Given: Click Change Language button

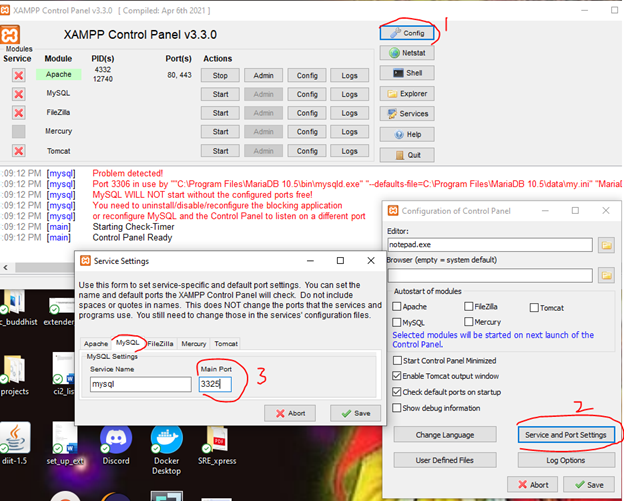Looking at the screenshot, I should coord(445,435).
